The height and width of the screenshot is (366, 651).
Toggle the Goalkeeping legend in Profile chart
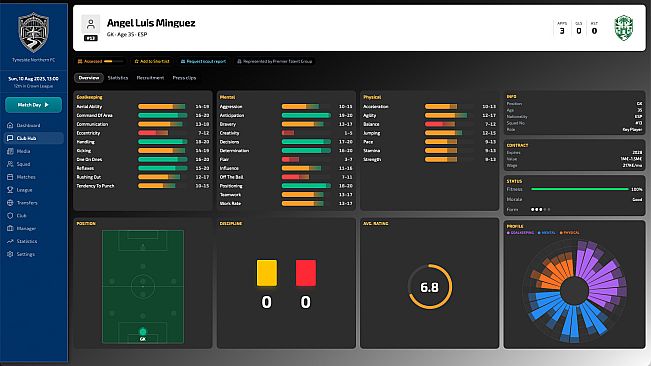point(520,233)
